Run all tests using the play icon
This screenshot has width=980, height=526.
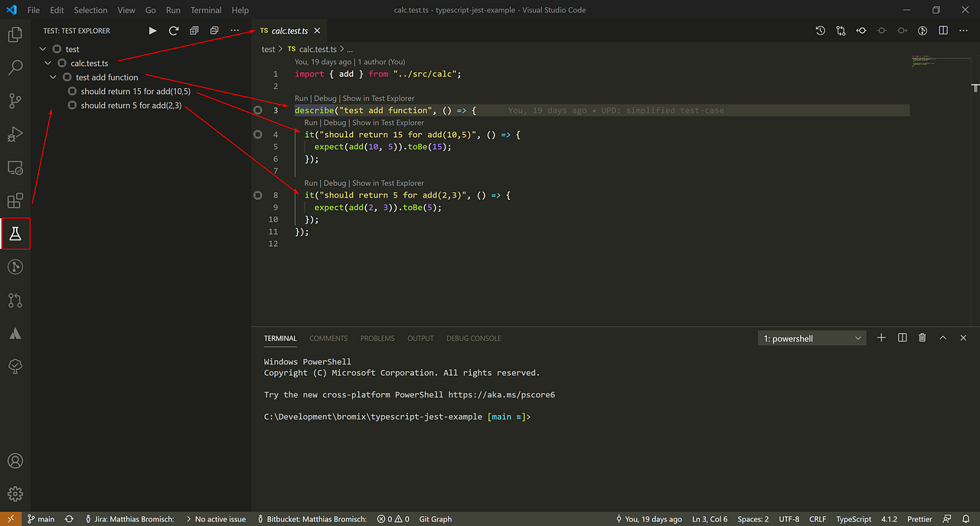click(x=152, y=31)
